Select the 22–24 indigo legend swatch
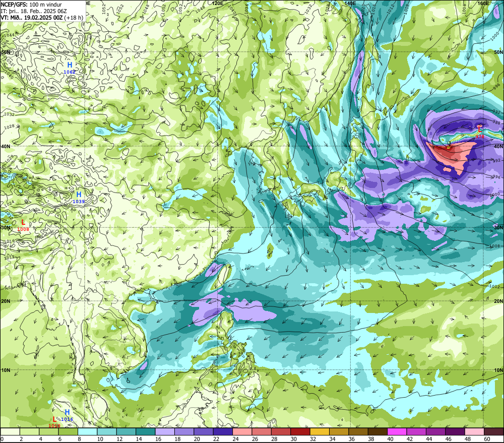The height and width of the screenshot is (443, 504). 223,431
